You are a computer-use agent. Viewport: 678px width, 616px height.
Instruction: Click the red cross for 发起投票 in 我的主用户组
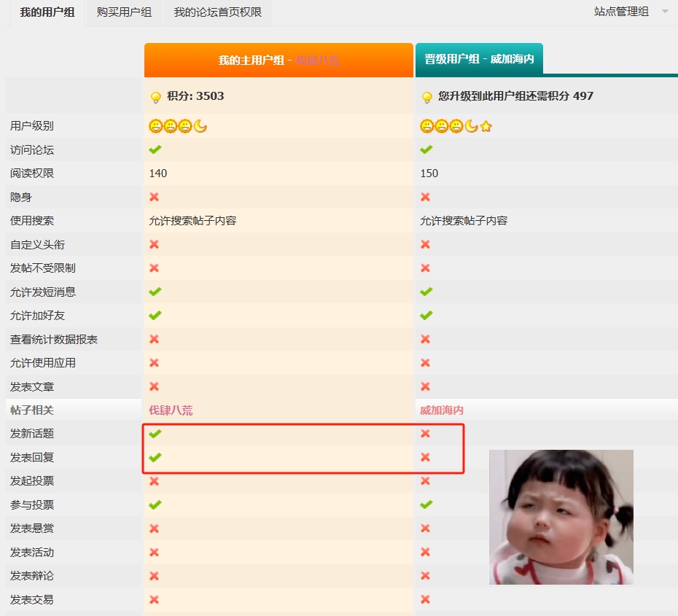[154, 481]
